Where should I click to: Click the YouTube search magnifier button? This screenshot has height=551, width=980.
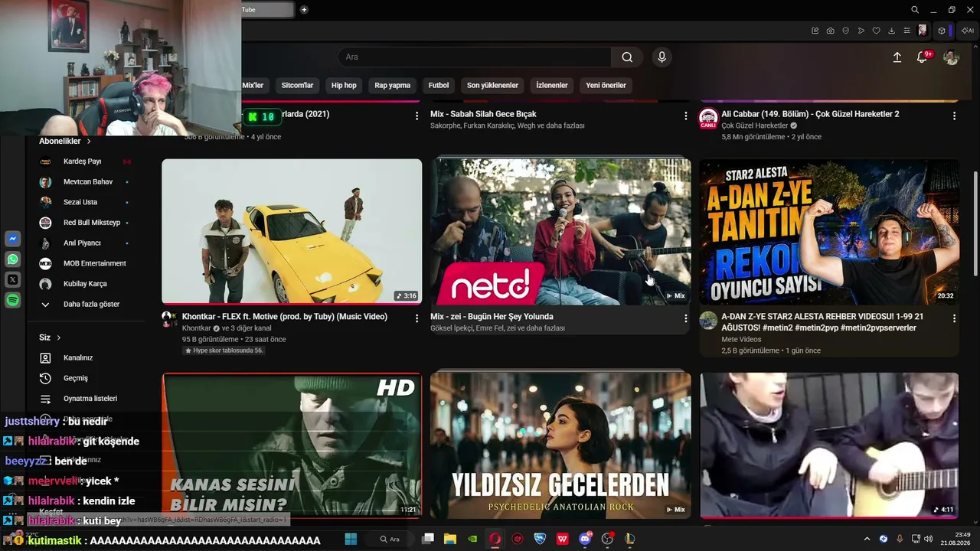627,57
